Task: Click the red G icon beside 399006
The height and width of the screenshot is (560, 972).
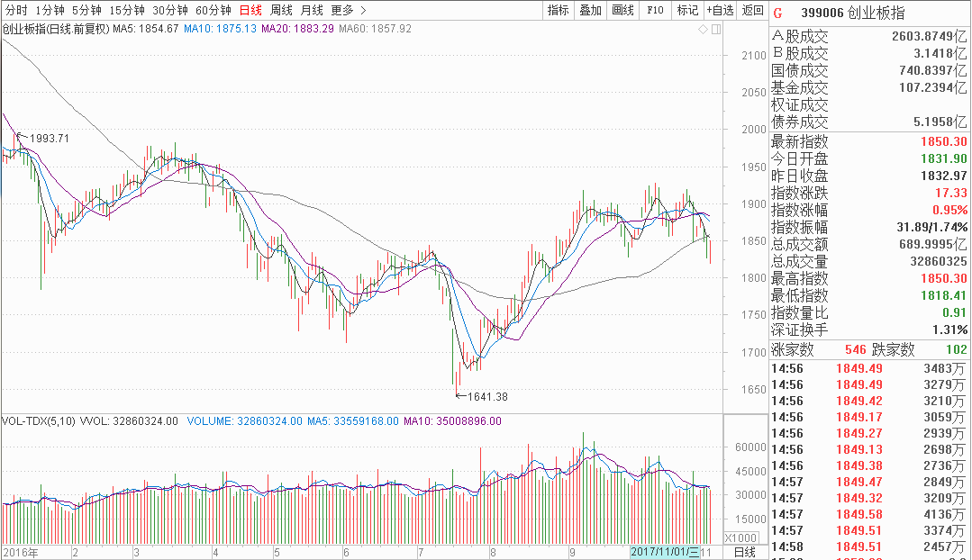Action: (x=778, y=13)
